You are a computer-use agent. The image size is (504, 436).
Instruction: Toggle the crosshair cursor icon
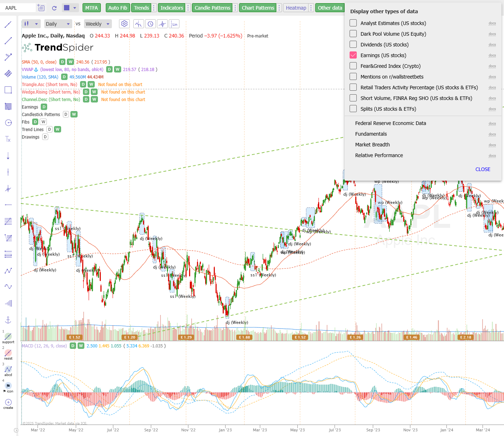(x=162, y=24)
